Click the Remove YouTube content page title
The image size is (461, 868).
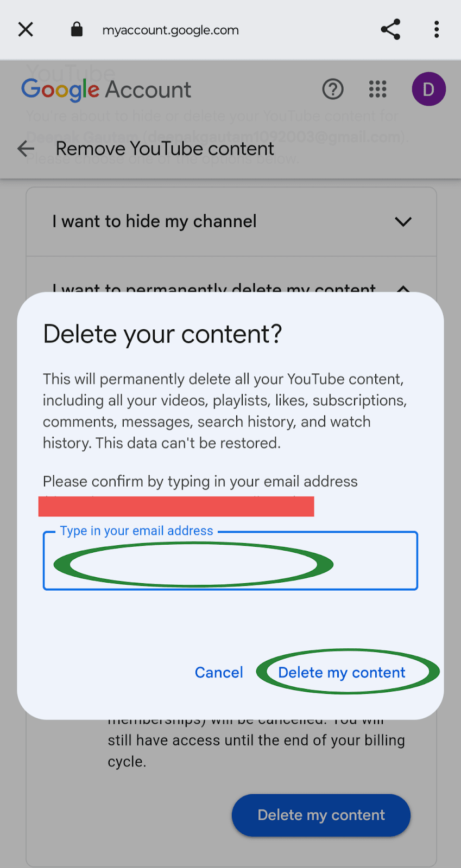[165, 149]
